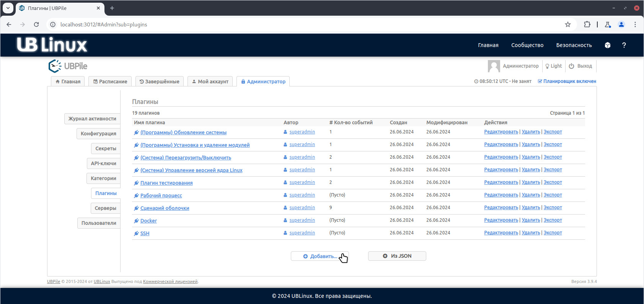Click plug icon beside SSH plugin

(x=137, y=233)
